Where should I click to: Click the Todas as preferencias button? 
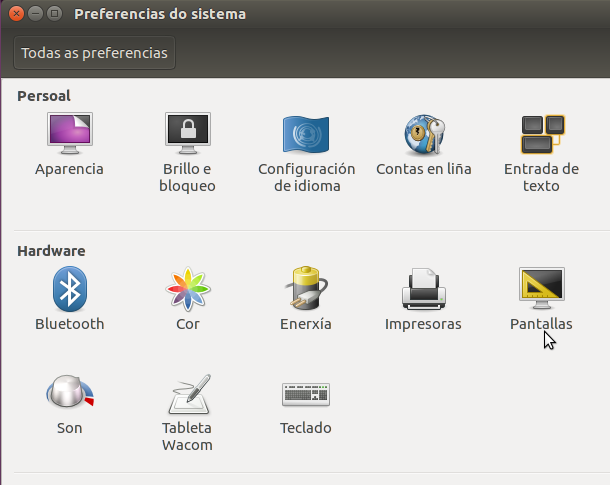point(95,53)
